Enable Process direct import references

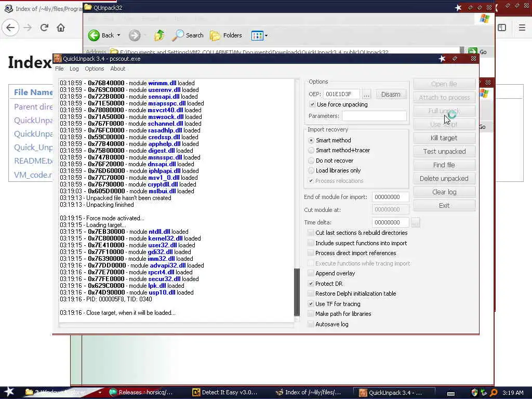[x=311, y=253]
